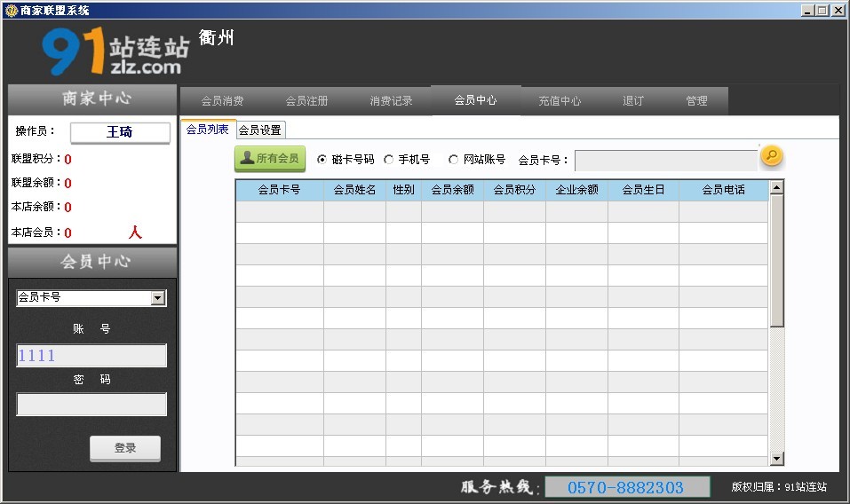
Task: Switch to the 会员注册 tab
Action: 306,101
